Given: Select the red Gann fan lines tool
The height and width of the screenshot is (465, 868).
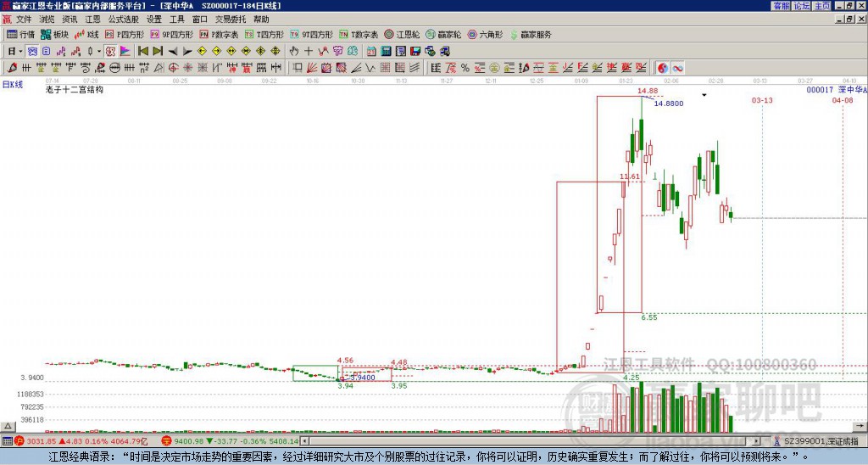Looking at the screenshot, I should (x=312, y=68).
